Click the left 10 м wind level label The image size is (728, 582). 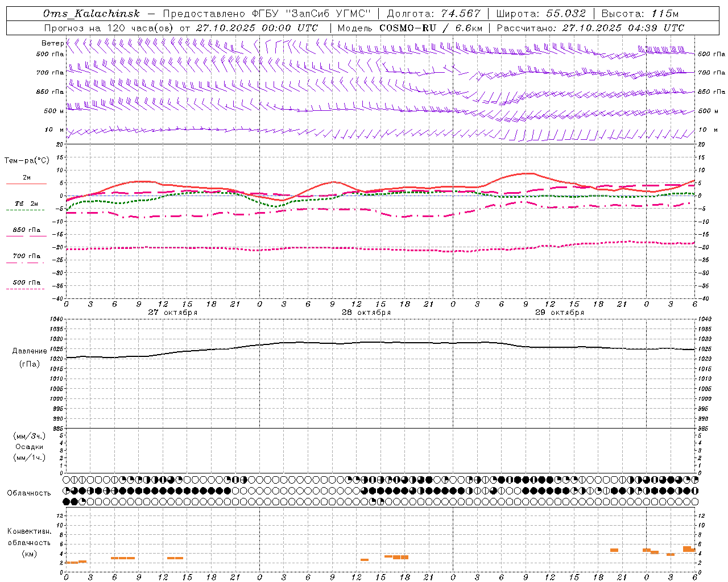pyautogui.click(x=55, y=130)
